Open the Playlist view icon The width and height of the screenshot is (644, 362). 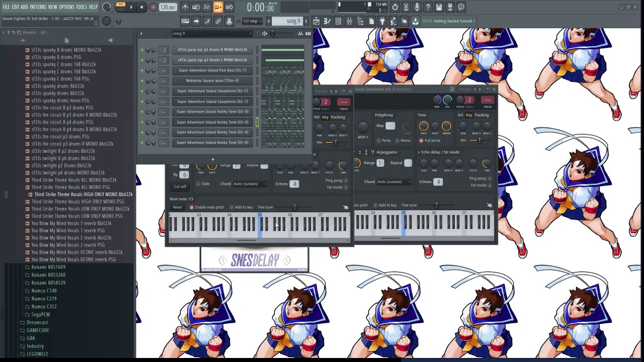tap(316, 21)
